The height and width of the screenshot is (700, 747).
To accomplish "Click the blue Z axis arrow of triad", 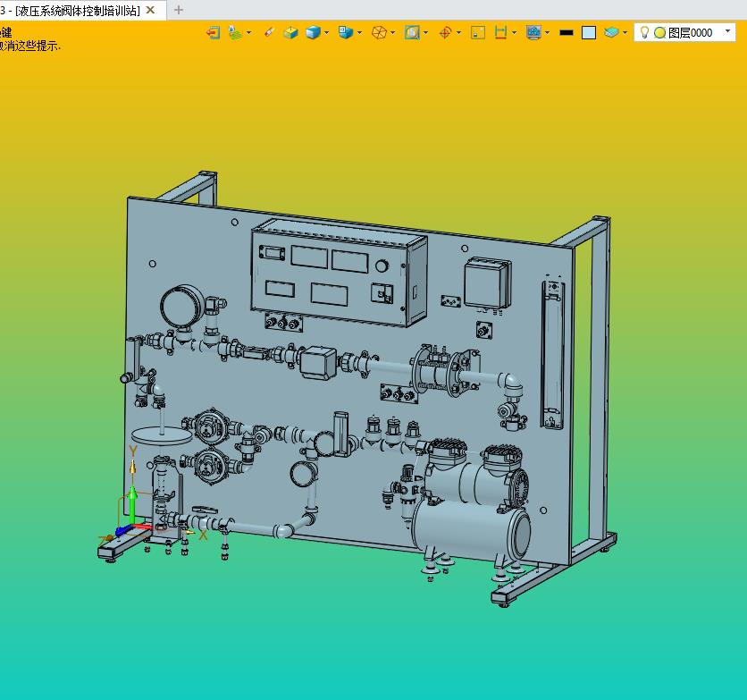I will coord(124,530).
